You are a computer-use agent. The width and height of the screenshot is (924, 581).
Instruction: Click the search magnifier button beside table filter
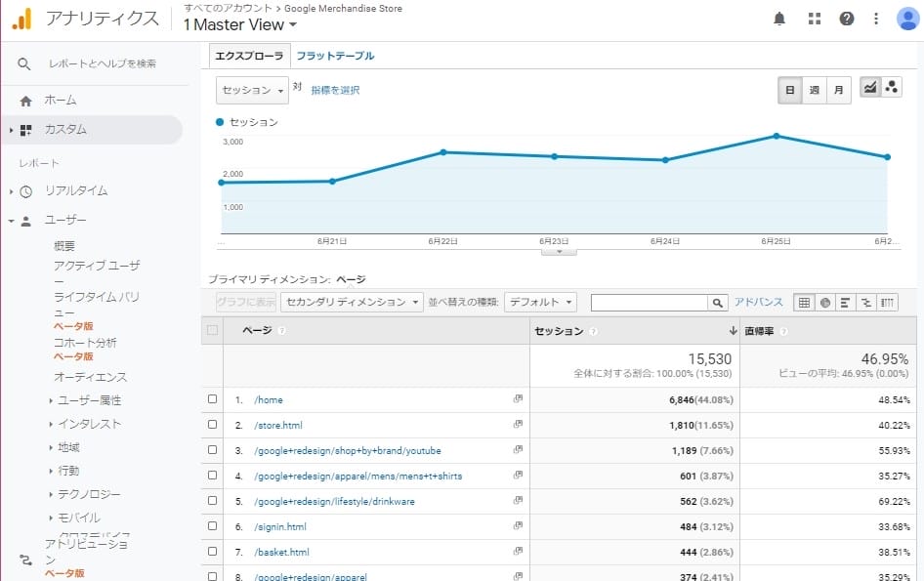(x=718, y=303)
